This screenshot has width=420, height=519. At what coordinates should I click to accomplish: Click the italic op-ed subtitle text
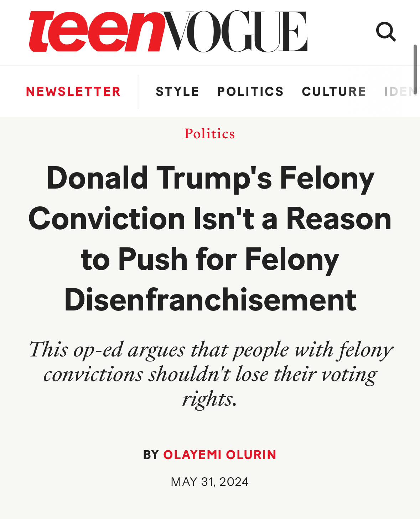tap(210, 374)
